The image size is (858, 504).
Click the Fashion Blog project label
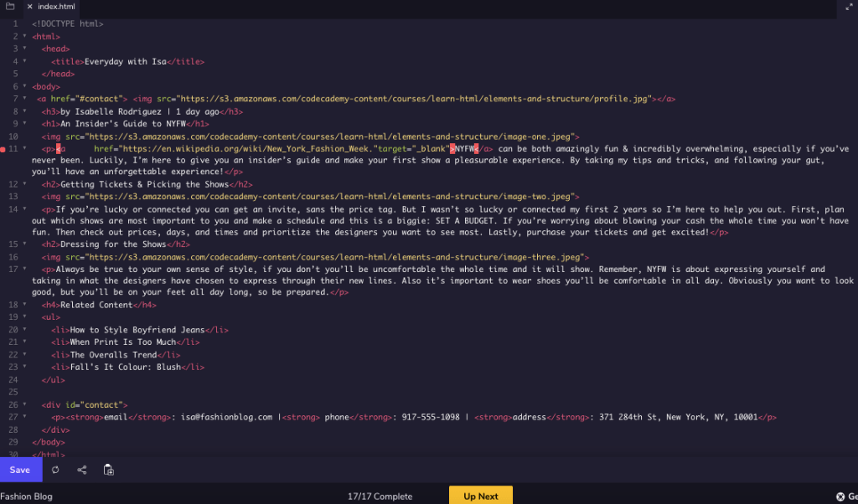pyautogui.click(x=26, y=496)
